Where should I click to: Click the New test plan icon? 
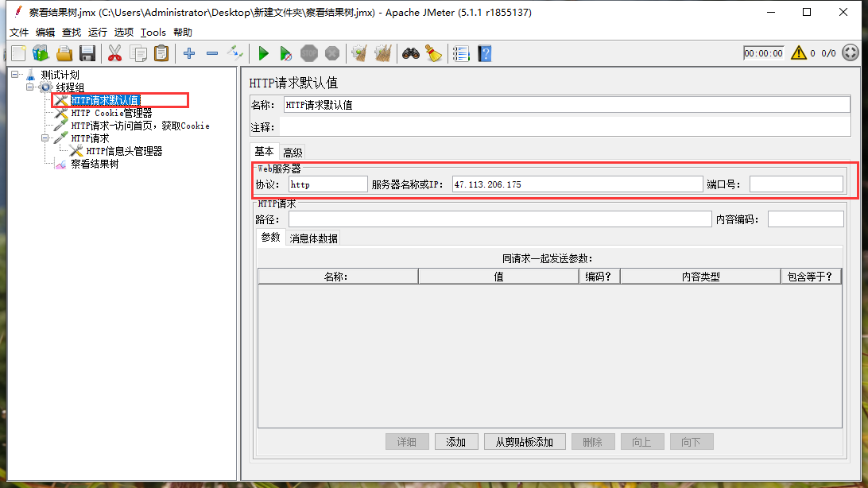pyautogui.click(x=18, y=54)
